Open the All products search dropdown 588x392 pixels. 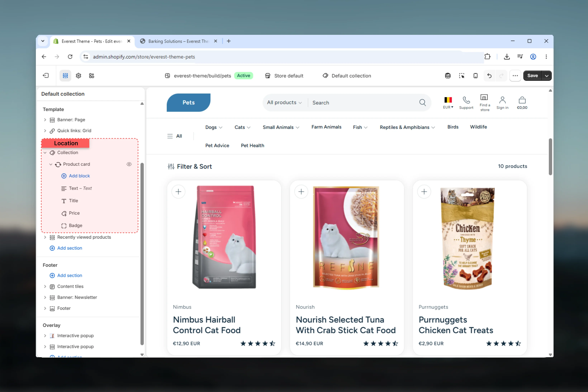pyautogui.click(x=284, y=103)
